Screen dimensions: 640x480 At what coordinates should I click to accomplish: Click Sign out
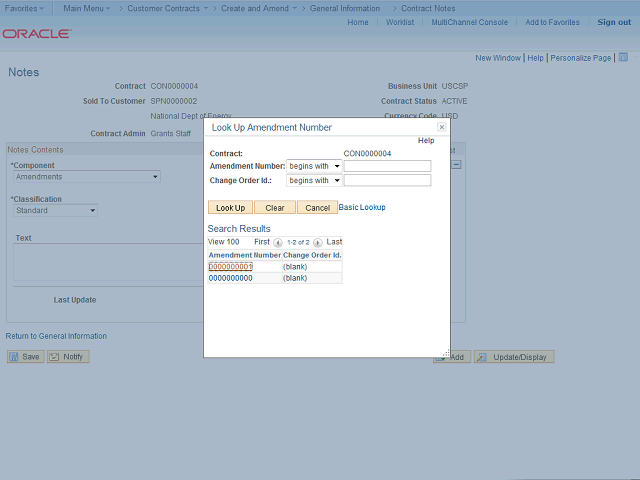[x=614, y=22]
